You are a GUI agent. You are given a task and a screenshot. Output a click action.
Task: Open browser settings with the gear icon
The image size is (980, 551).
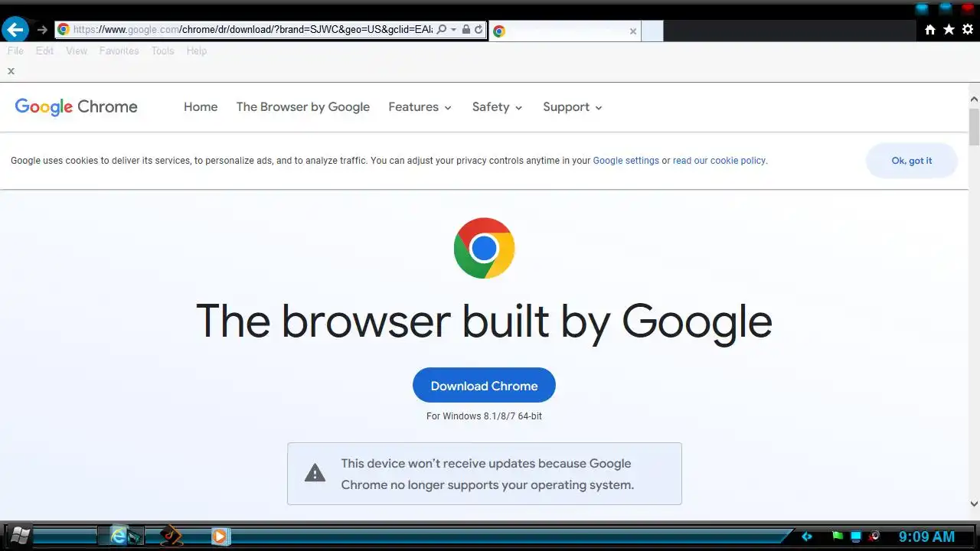pos(968,30)
